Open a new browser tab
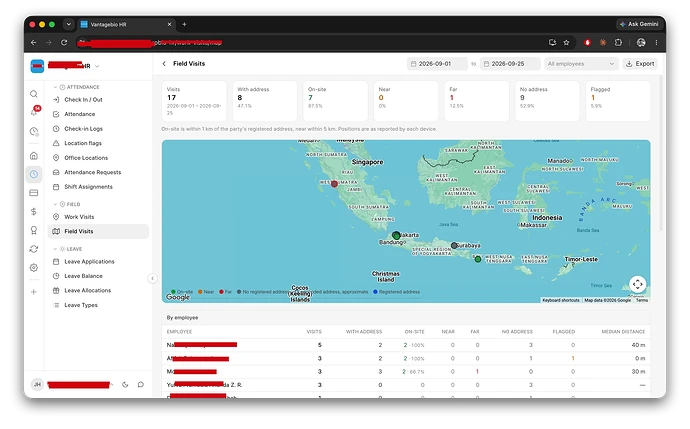This screenshot has height=429, width=690. 184,25
